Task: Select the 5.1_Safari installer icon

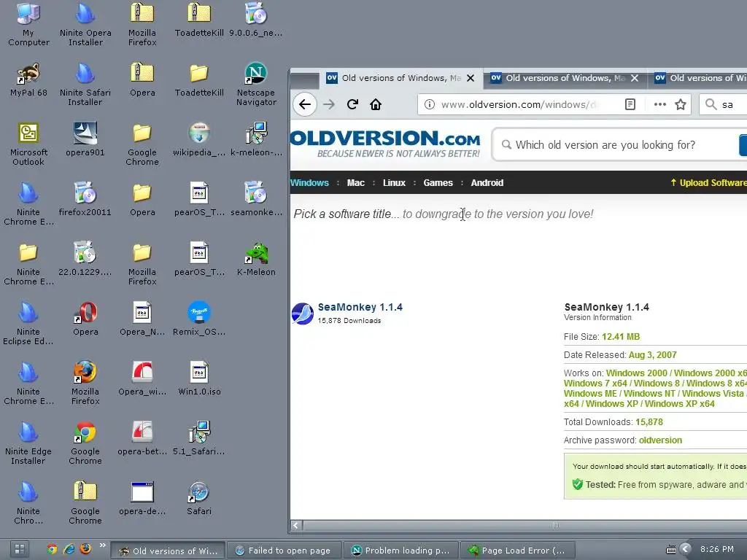Action: [x=199, y=438]
